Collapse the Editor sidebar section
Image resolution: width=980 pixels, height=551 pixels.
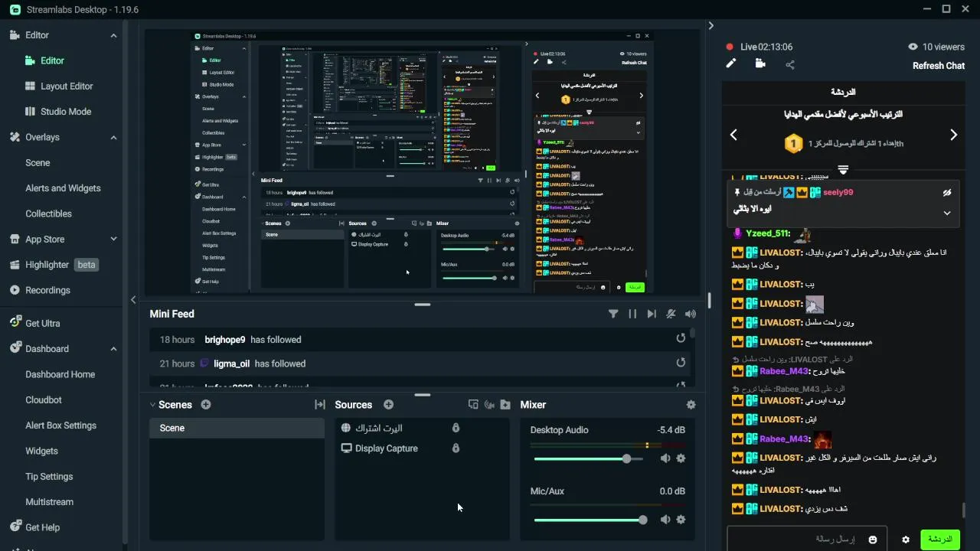(113, 35)
